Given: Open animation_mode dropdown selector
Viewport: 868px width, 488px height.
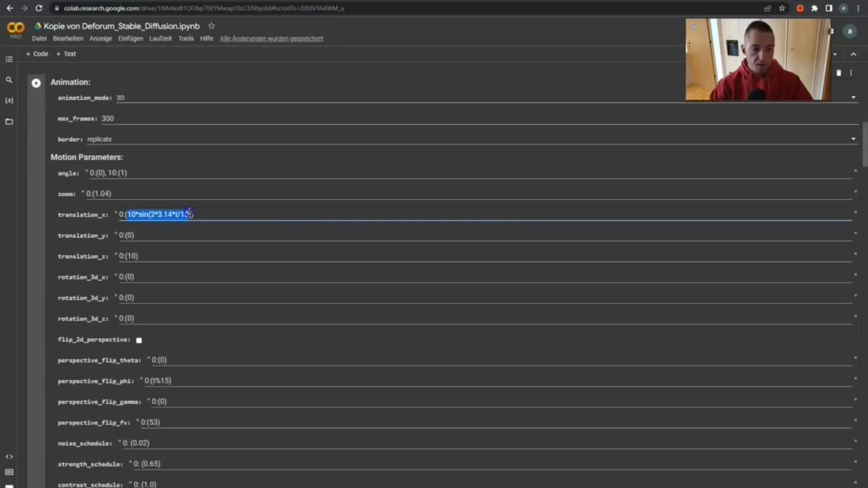Looking at the screenshot, I should click(x=854, y=98).
